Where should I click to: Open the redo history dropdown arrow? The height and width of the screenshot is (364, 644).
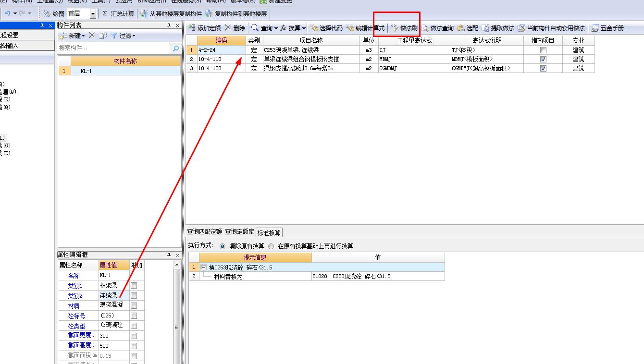pos(29,13)
